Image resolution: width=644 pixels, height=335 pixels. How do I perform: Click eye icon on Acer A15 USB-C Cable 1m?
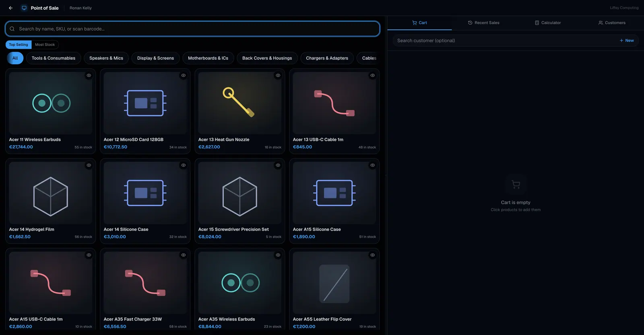[x=89, y=255]
